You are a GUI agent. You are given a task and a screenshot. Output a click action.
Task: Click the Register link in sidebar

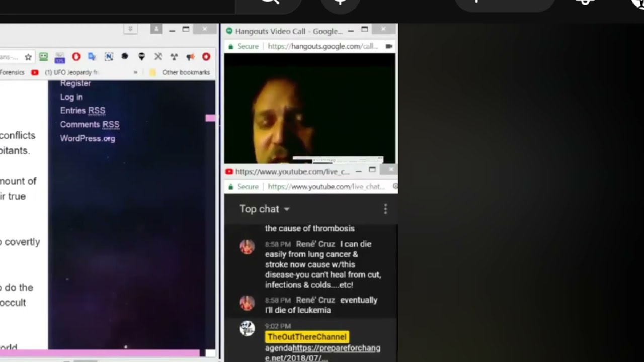pos(75,83)
